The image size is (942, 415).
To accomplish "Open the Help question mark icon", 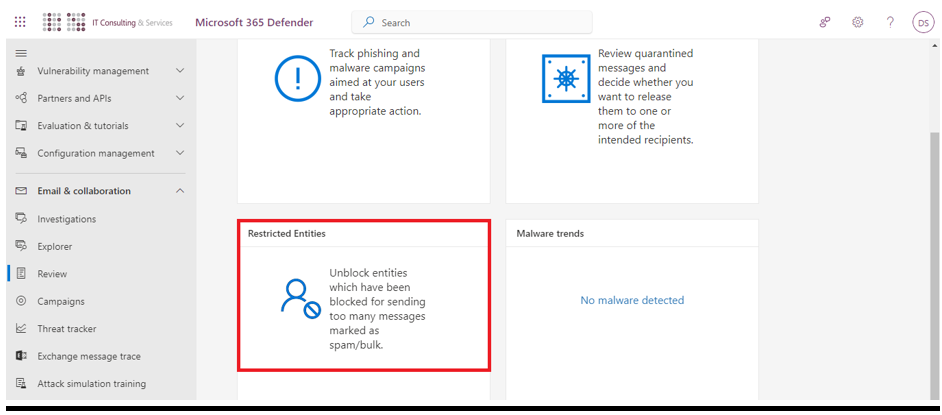I will 890,22.
